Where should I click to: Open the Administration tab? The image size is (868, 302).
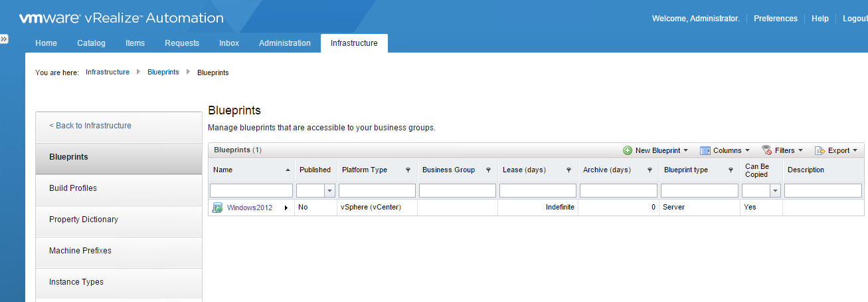pos(285,43)
